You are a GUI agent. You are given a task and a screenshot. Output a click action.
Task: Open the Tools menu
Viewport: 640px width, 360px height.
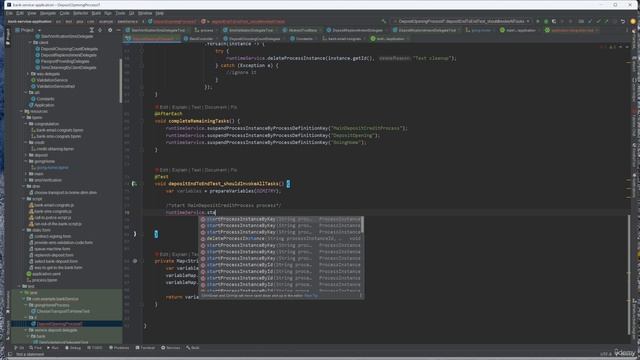click(120, 13)
